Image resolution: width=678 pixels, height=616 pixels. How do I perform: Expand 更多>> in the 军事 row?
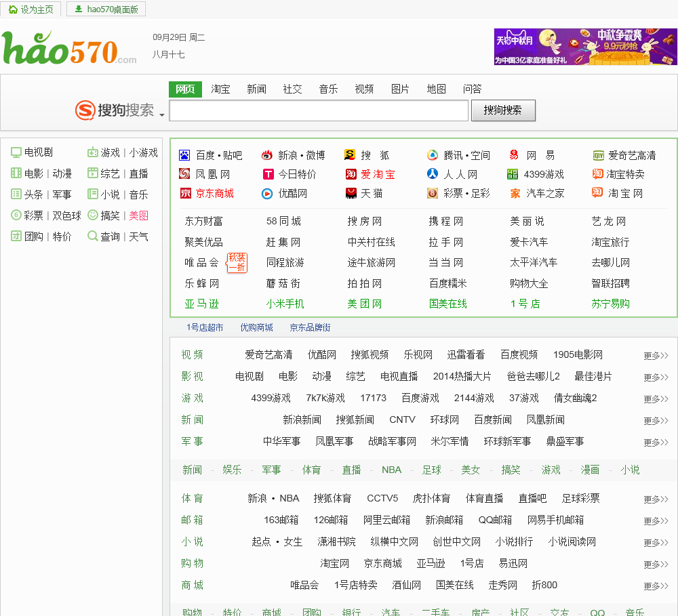tap(656, 443)
